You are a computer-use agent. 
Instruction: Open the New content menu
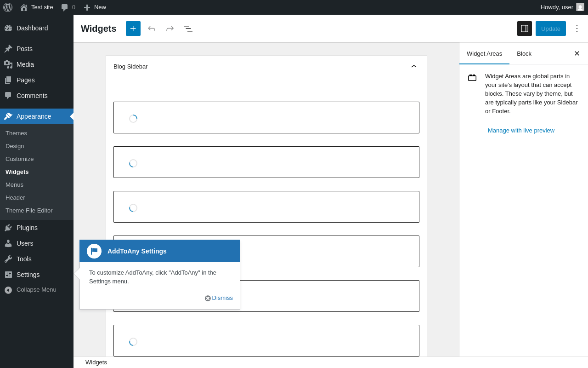[95, 7]
